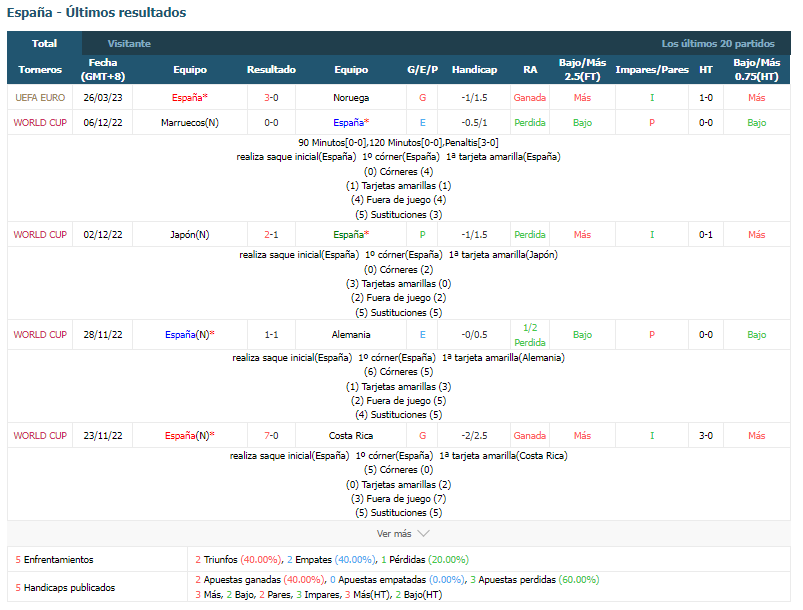The height and width of the screenshot is (610, 803).
Task: Select handicap -2/2.5 in Costa Rica row
Action: coord(474,435)
